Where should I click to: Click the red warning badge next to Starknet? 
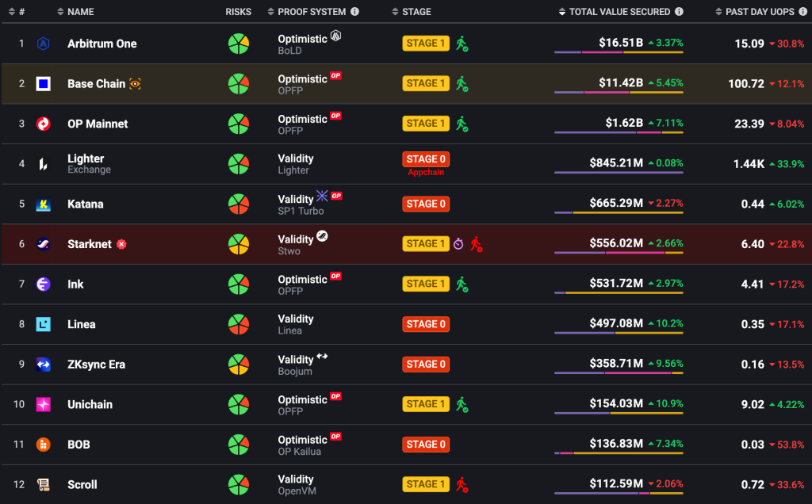[121, 244]
